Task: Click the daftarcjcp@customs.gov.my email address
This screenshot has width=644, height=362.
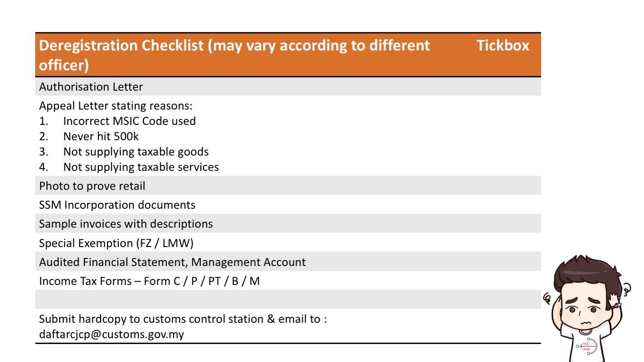Action: point(111,335)
